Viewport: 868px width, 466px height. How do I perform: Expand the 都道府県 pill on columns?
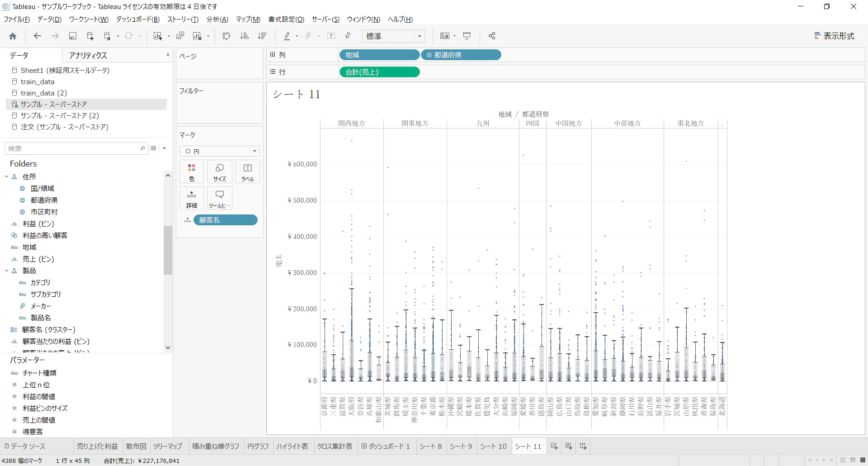point(429,55)
